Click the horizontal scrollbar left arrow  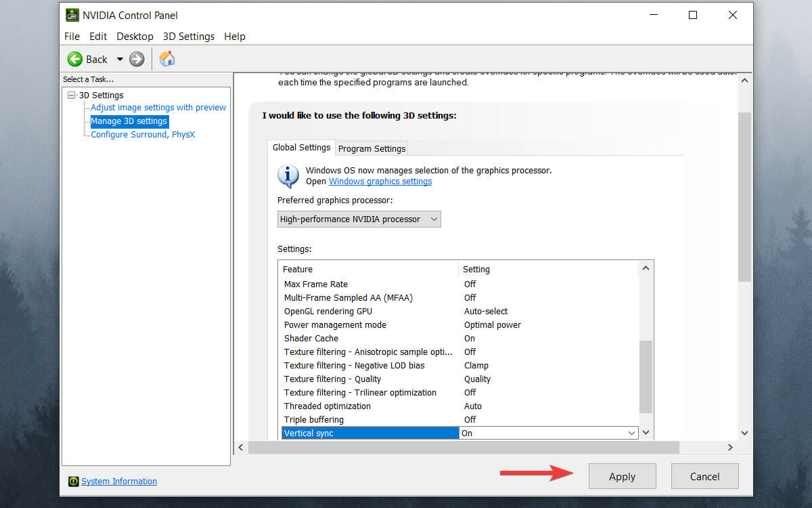(242, 447)
